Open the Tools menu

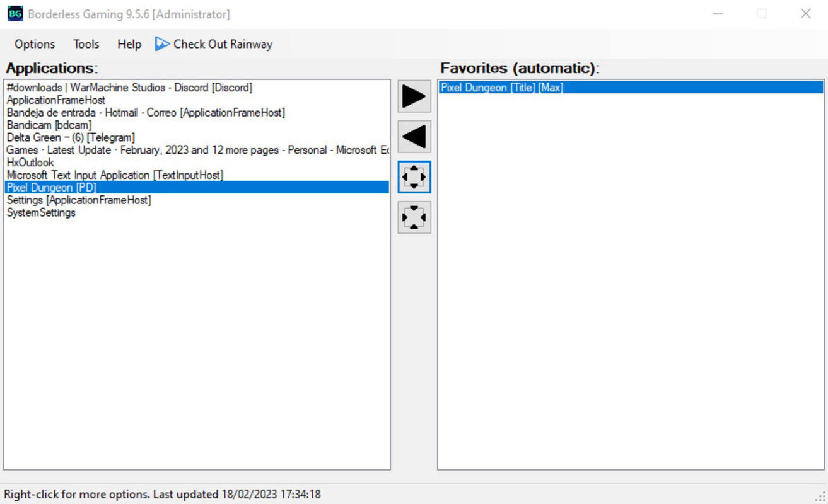coord(85,44)
